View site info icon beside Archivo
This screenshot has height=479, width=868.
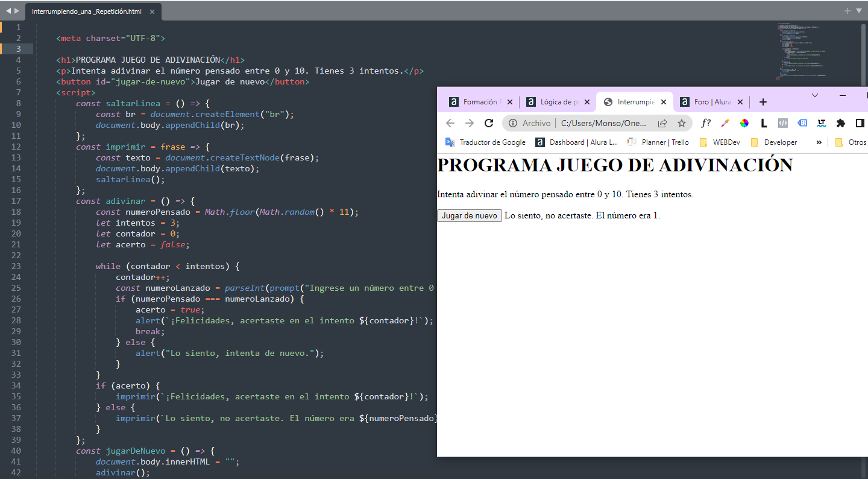pos(513,123)
